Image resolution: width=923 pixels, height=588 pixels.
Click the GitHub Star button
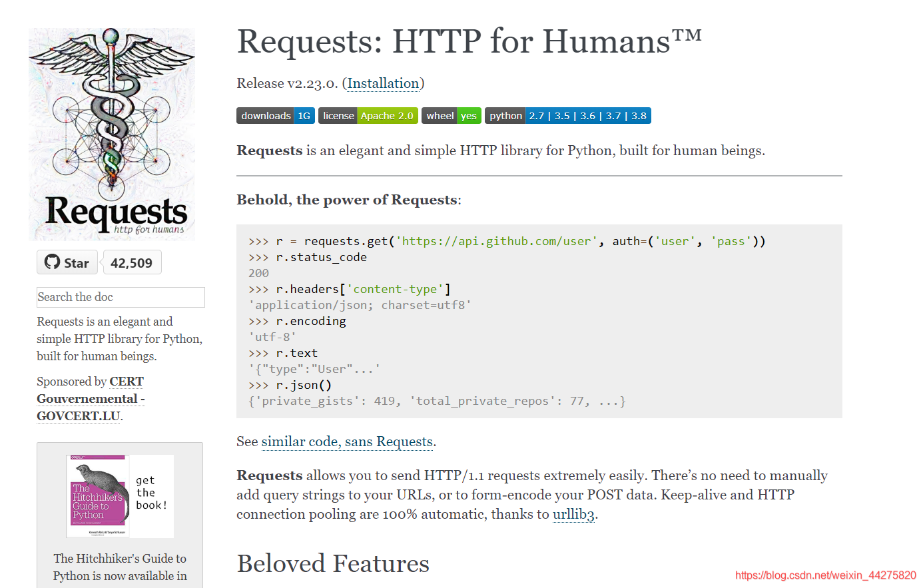(67, 262)
